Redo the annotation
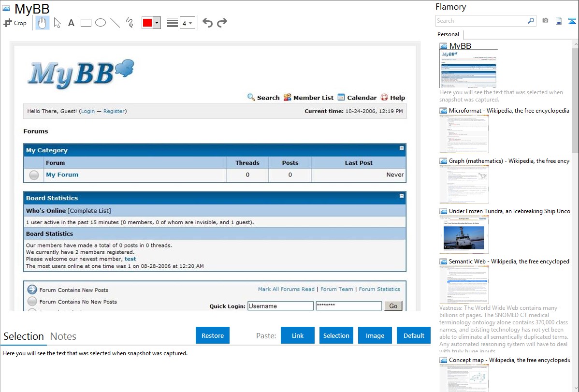579x392 pixels. point(222,23)
